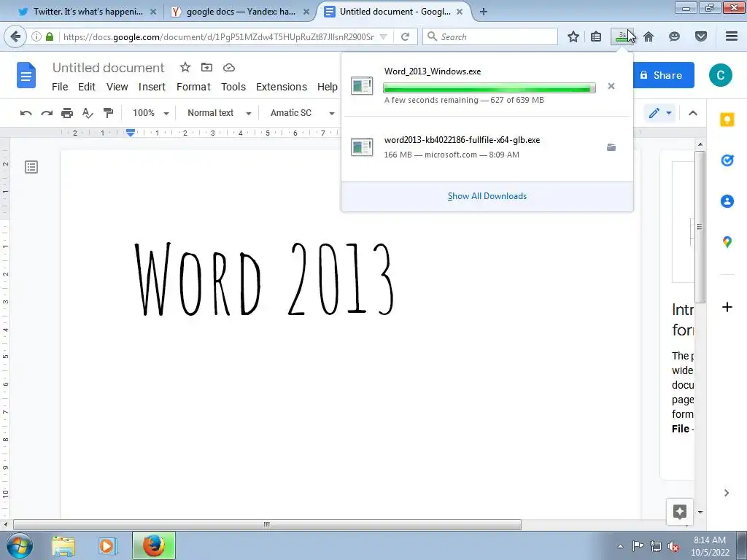The height and width of the screenshot is (560, 747).
Task: Open the document outline icon
Action: click(31, 167)
